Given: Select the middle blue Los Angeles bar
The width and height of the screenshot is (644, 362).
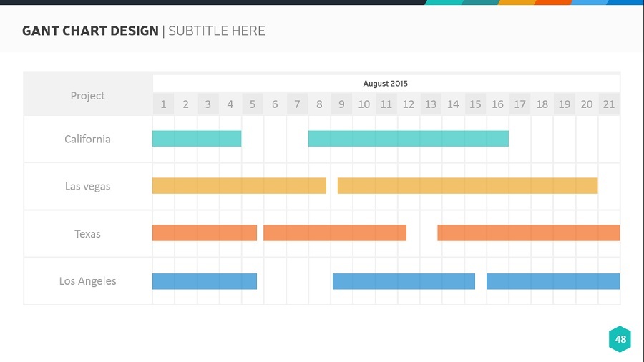Looking at the screenshot, I should coord(404,281).
